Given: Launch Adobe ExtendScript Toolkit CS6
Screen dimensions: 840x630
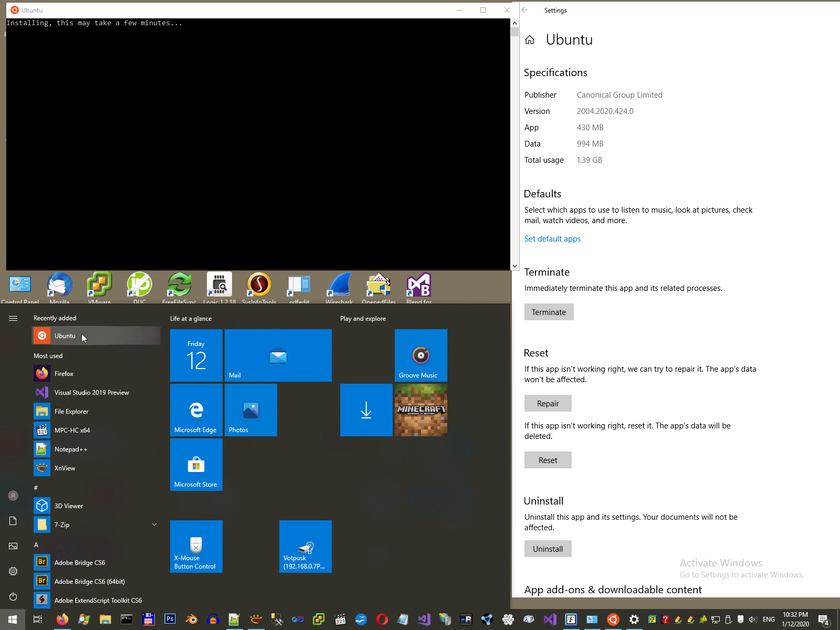Looking at the screenshot, I should click(x=96, y=601).
